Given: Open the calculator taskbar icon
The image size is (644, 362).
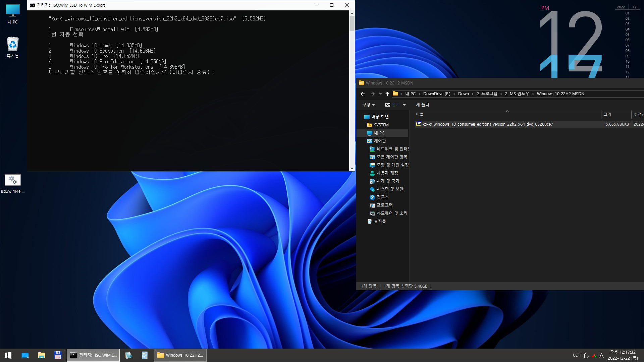Looking at the screenshot, I should click(145, 355).
